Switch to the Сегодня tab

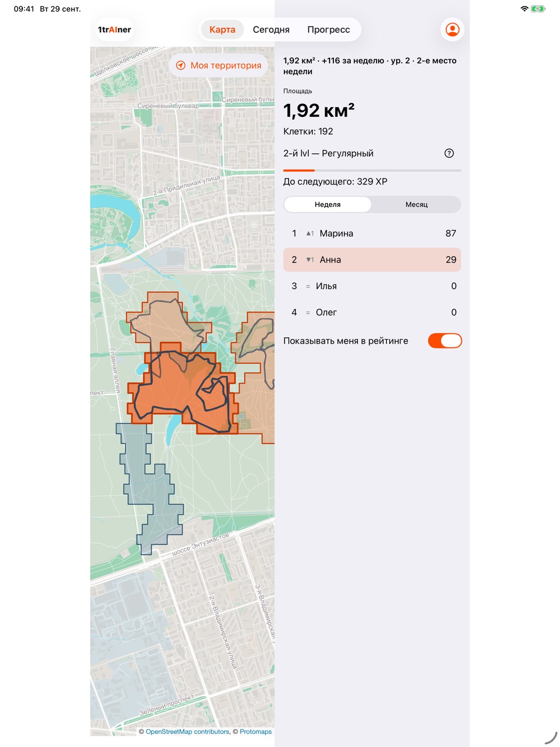[271, 29]
